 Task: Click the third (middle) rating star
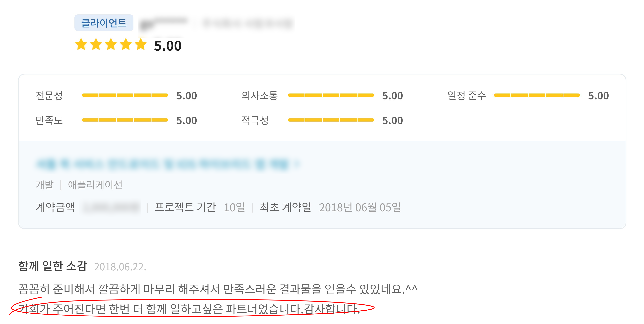tap(111, 45)
